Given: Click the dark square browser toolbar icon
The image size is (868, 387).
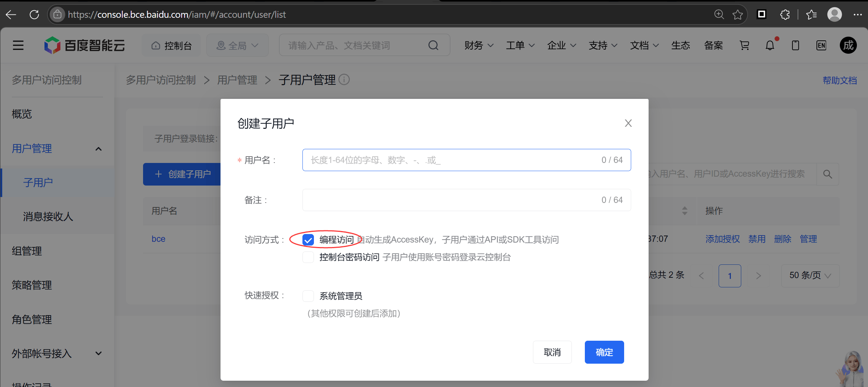Looking at the screenshot, I should 761,14.
